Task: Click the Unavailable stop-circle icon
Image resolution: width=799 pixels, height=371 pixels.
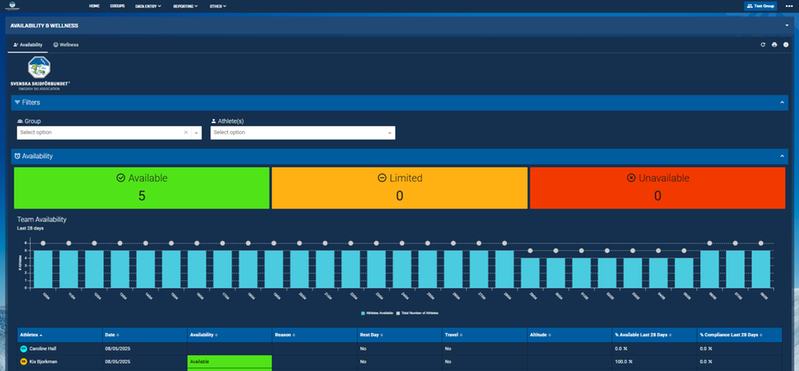Action: tap(631, 178)
